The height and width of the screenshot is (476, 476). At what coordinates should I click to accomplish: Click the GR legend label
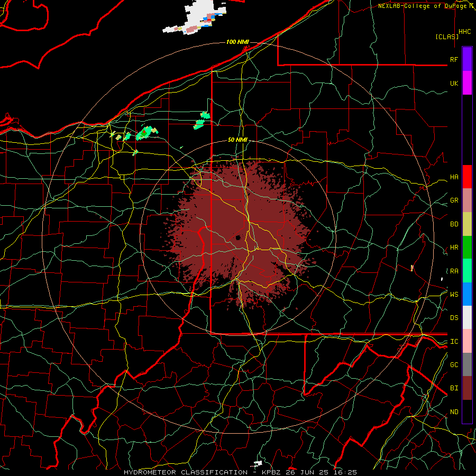coord(454,200)
